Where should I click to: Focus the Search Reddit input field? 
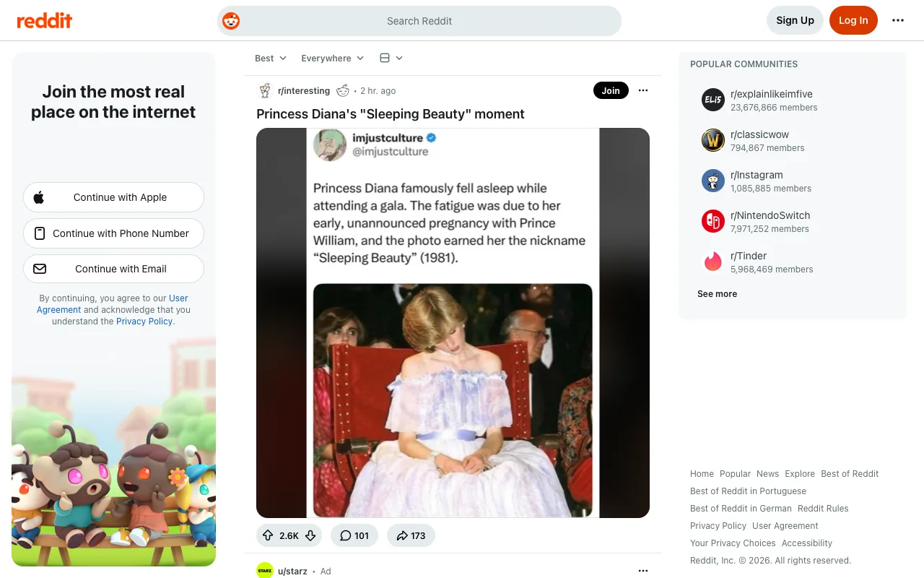(x=419, y=21)
